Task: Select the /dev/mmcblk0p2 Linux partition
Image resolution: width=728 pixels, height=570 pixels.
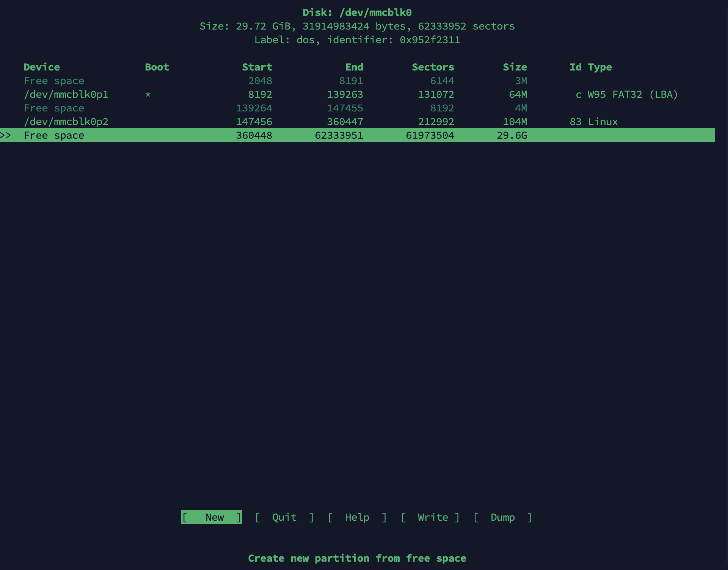Action: click(66, 122)
